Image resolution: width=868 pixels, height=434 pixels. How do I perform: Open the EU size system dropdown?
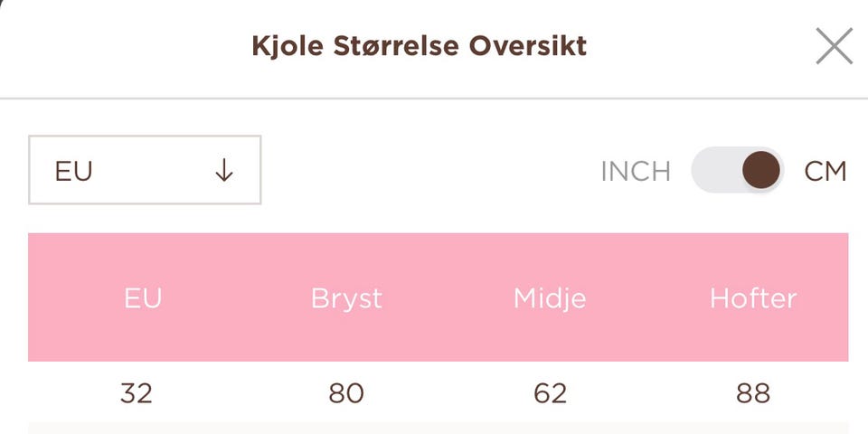pyautogui.click(x=145, y=170)
